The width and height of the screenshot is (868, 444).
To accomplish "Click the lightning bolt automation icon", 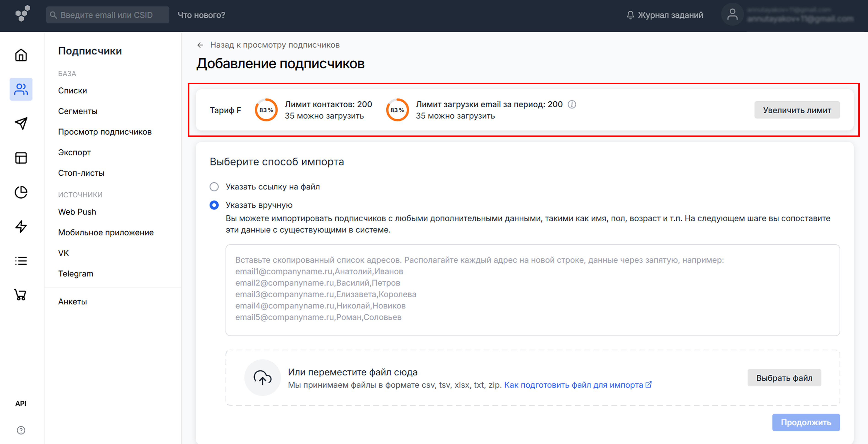I will [21, 226].
